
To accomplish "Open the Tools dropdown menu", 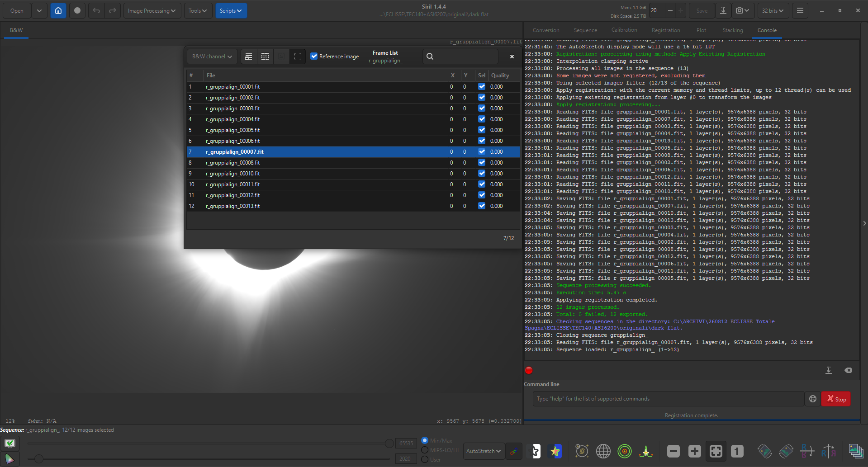I will pyautogui.click(x=198, y=10).
